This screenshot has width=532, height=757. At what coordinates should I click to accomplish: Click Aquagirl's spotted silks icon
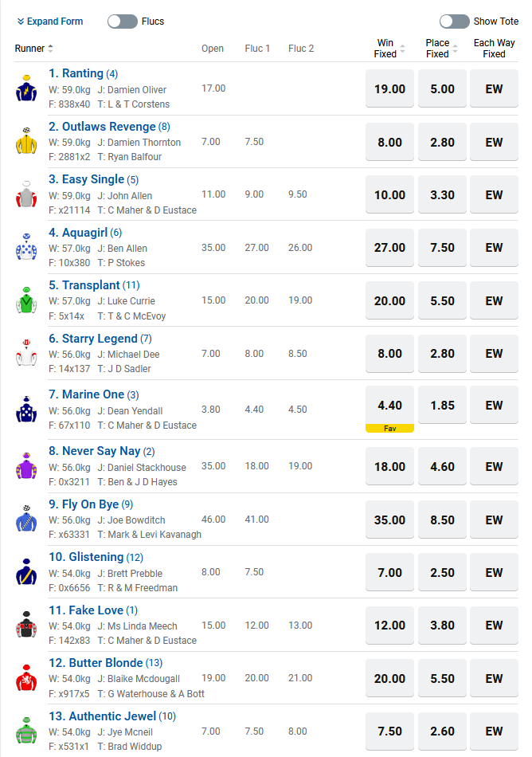point(26,247)
